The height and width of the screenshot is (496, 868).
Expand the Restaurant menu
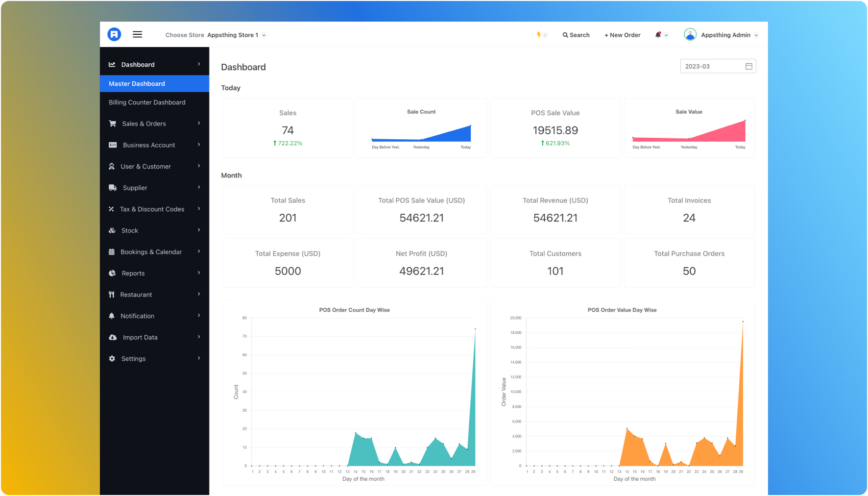(154, 295)
